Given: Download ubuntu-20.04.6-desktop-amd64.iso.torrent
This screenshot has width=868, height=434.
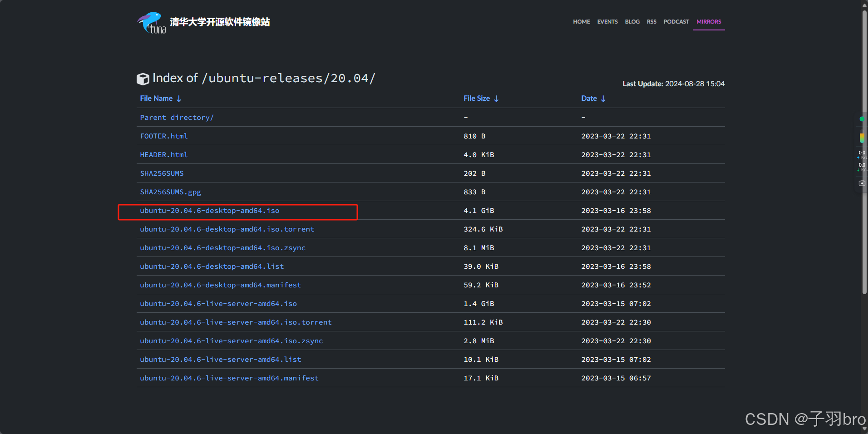Looking at the screenshot, I should [227, 229].
